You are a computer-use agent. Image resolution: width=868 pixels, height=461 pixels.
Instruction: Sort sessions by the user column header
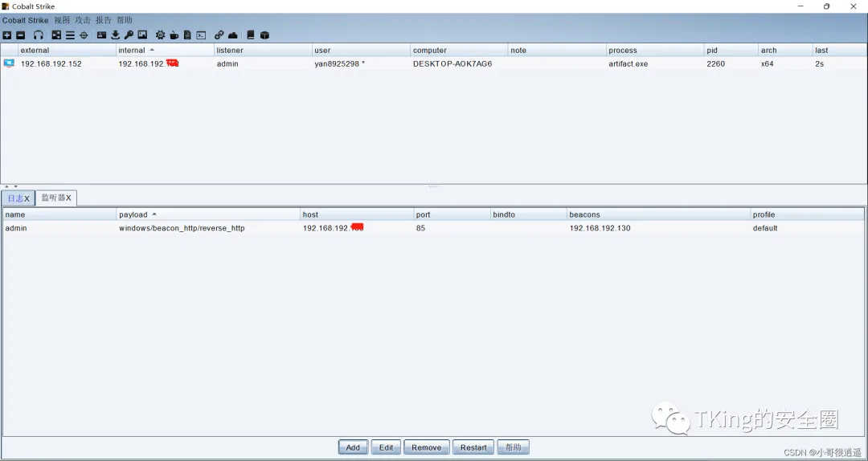point(361,51)
